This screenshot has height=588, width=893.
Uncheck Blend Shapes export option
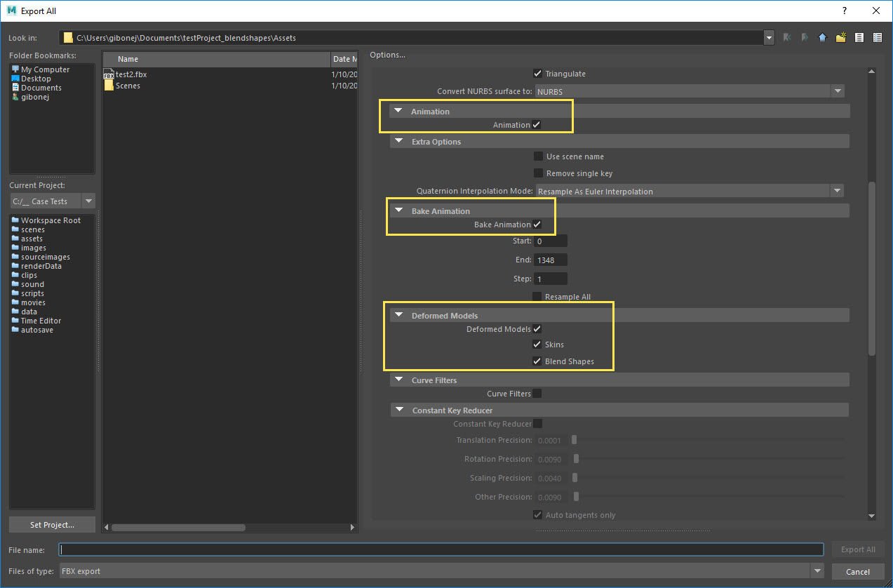(x=537, y=361)
